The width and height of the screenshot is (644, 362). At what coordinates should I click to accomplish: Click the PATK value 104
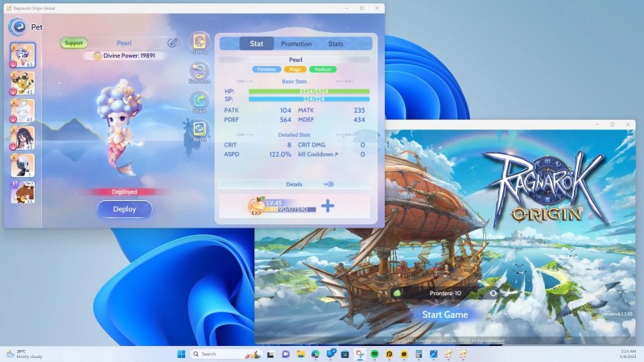click(x=286, y=110)
